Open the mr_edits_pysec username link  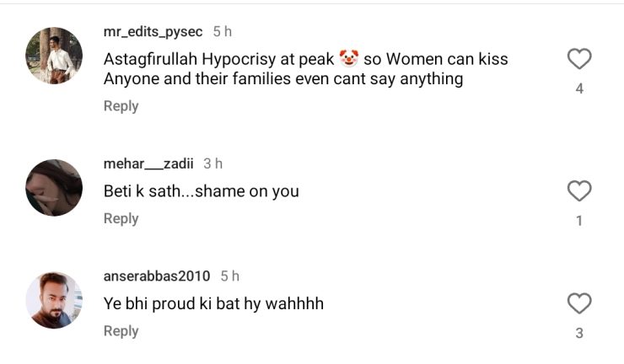pos(153,32)
